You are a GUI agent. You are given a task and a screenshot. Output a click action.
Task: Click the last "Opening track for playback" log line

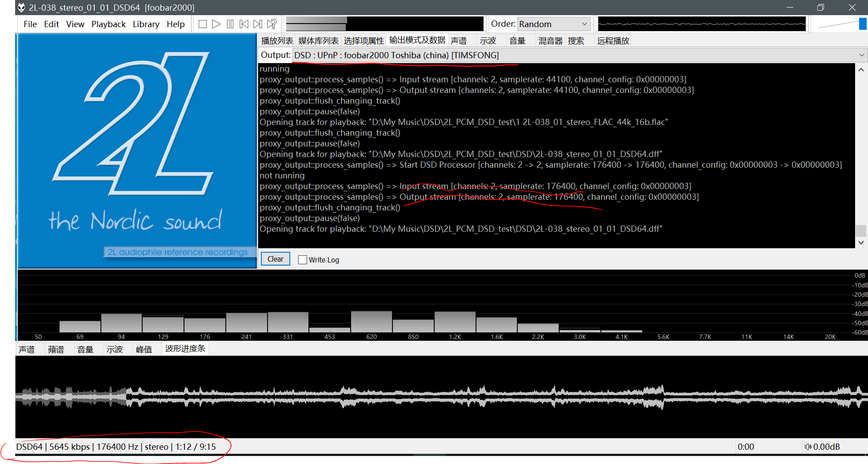[x=461, y=229]
